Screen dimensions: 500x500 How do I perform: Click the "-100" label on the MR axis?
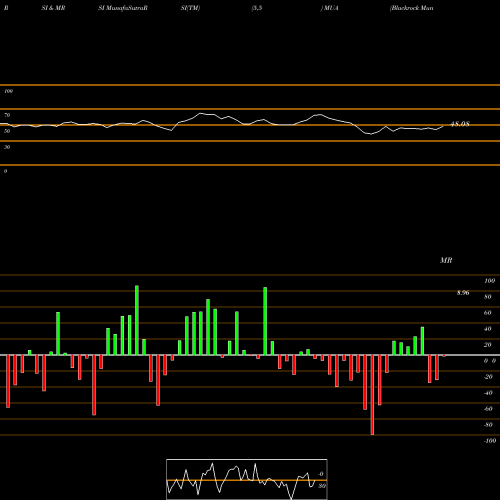point(490,441)
